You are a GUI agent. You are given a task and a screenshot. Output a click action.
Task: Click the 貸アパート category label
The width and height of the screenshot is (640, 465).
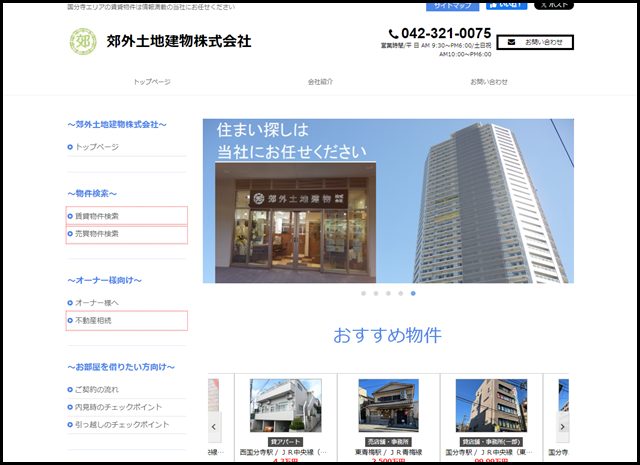click(x=286, y=442)
